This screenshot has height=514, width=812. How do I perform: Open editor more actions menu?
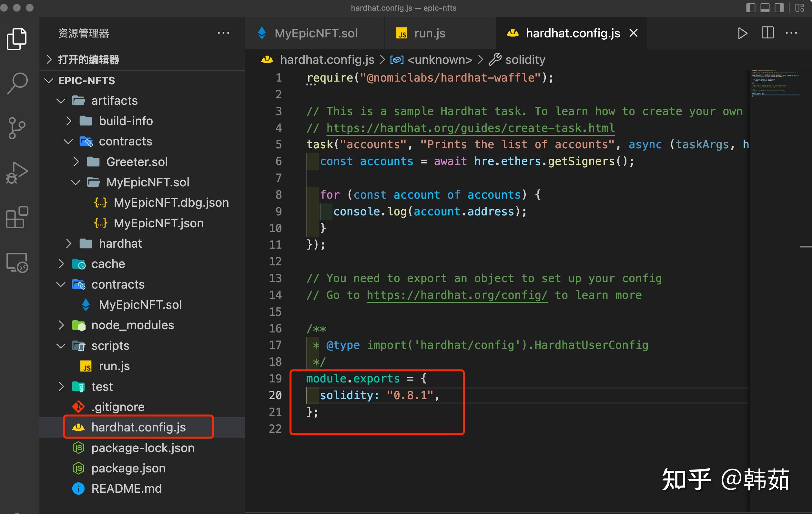pos(791,33)
